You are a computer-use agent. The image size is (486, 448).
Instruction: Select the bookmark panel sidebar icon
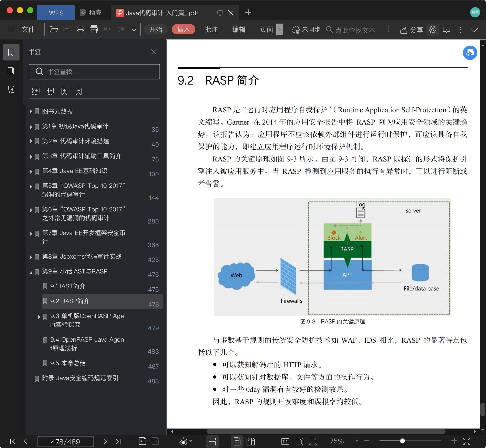(x=11, y=52)
